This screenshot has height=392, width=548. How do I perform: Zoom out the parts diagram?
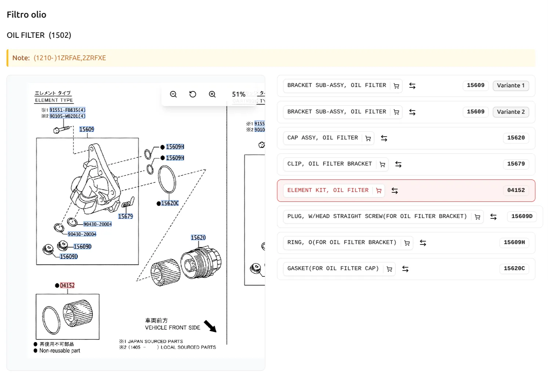point(173,94)
